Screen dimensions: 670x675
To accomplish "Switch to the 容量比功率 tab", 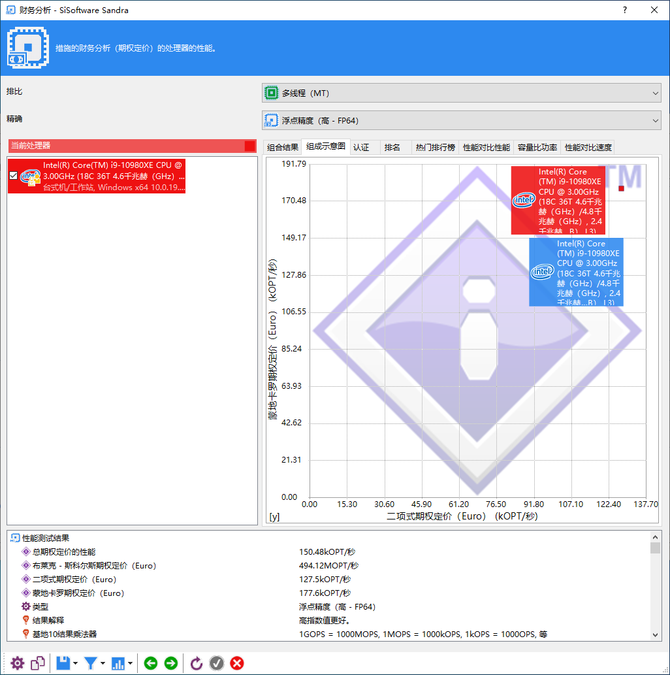I will [537, 148].
